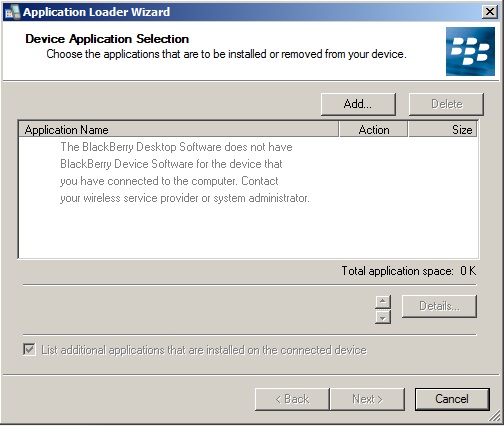Toggle List additional applications checkbox
The height and width of the screenshot is (426, 504).
click(x=29, y=350)
